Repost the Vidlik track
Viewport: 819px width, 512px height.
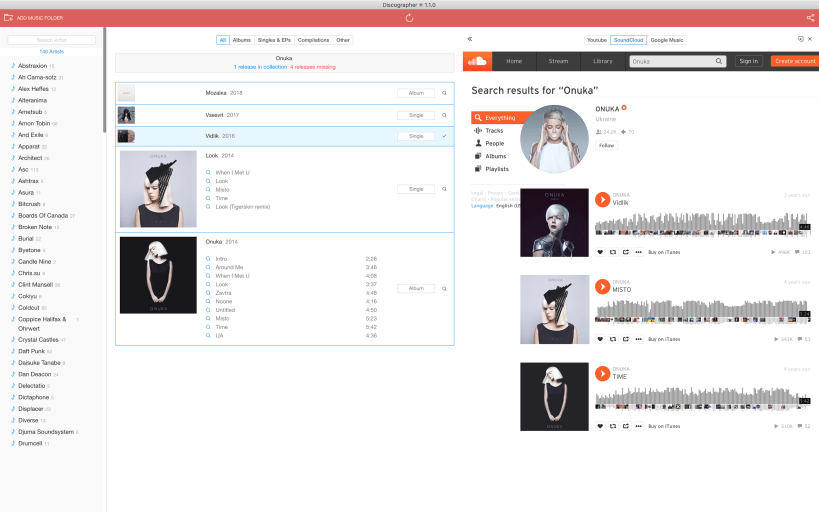(613, 252)
